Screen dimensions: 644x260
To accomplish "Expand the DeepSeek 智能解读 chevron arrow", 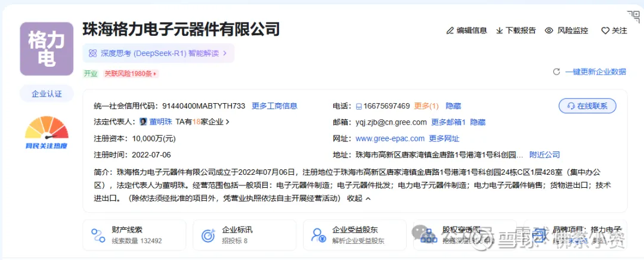I will pos(225,54).
